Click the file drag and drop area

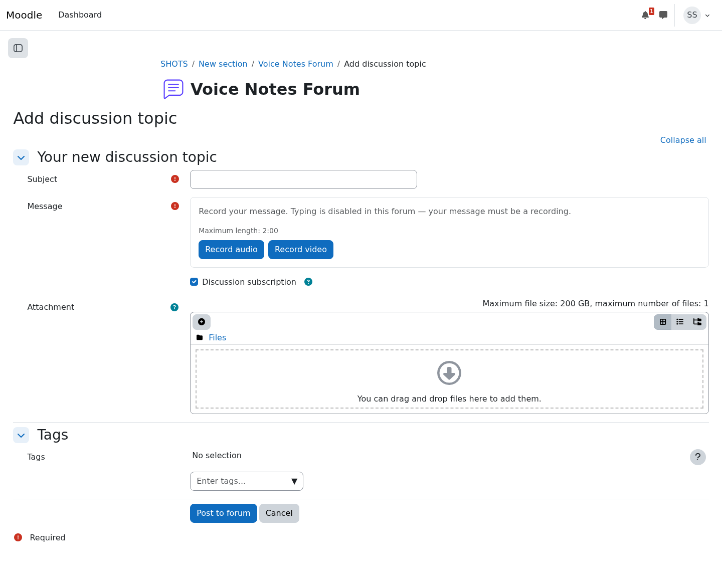(x=449, y=379)
